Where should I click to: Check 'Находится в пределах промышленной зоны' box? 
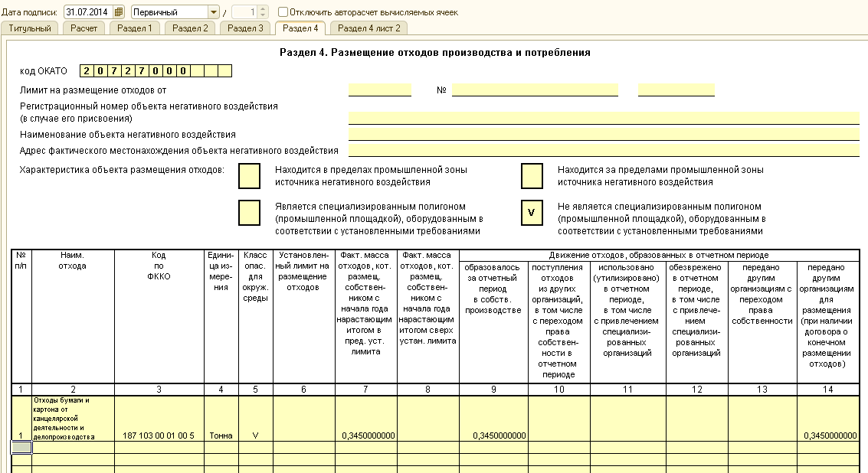(249, 176)
